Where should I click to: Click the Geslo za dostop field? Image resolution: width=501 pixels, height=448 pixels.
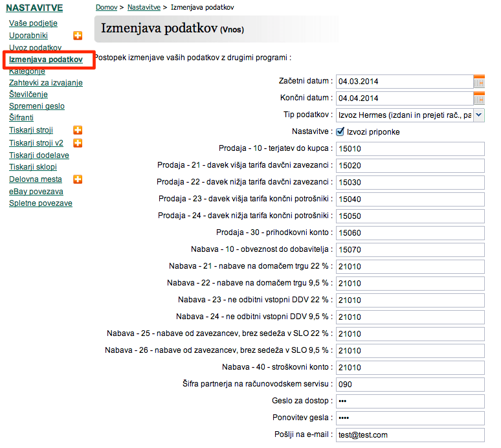click(x=410, y=401)
